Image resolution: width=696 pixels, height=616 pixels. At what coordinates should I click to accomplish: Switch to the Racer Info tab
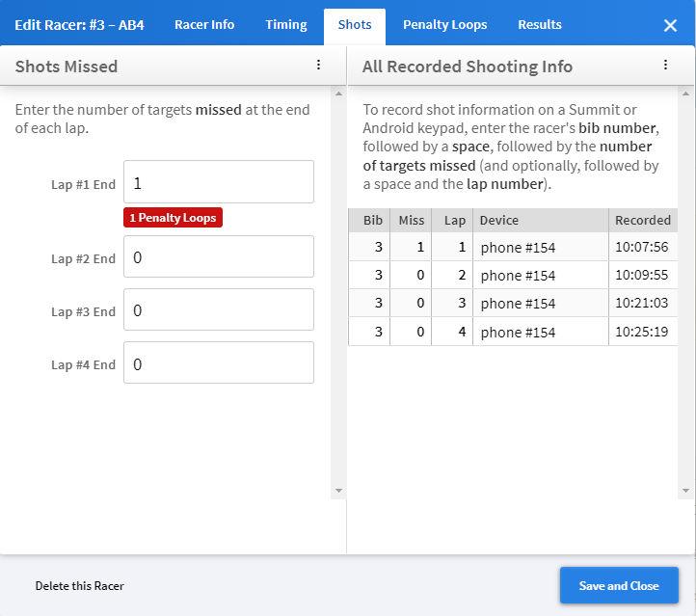tap(204, 25)
